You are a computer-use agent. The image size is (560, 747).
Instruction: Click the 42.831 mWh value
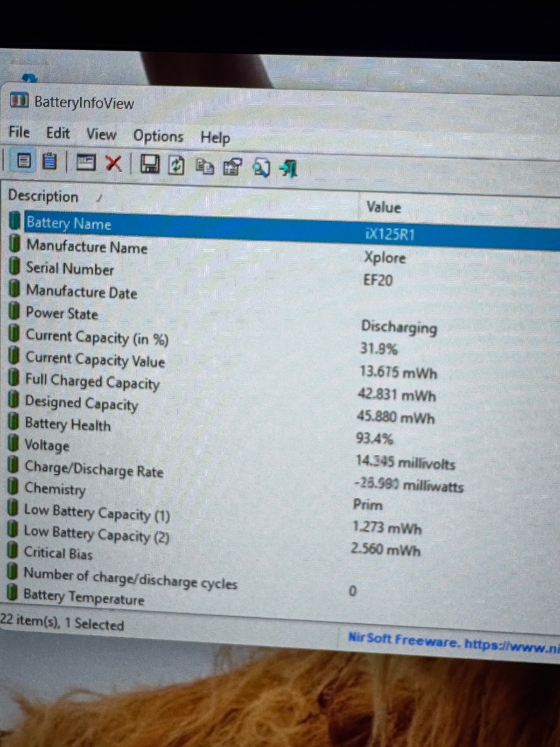pos(397,395)
